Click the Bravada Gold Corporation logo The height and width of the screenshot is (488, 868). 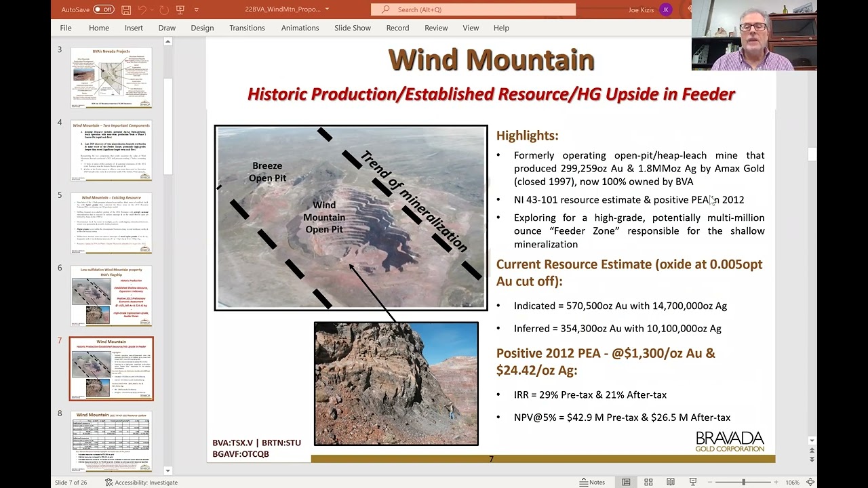[730, 442]
